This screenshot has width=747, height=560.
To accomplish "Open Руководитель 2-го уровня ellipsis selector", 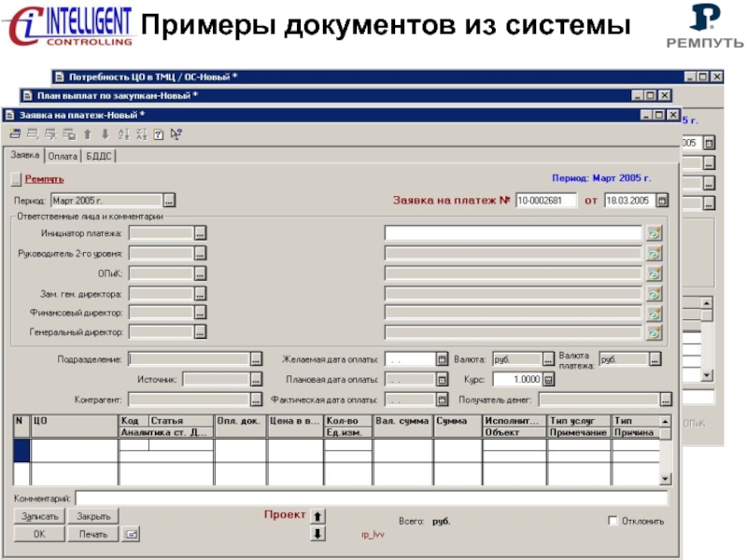I will (200, 253).
